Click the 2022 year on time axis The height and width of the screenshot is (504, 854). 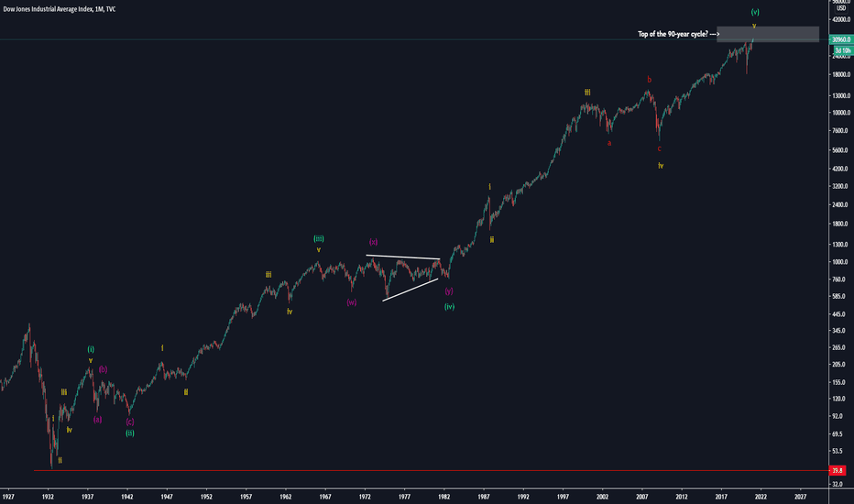point(761,497)
